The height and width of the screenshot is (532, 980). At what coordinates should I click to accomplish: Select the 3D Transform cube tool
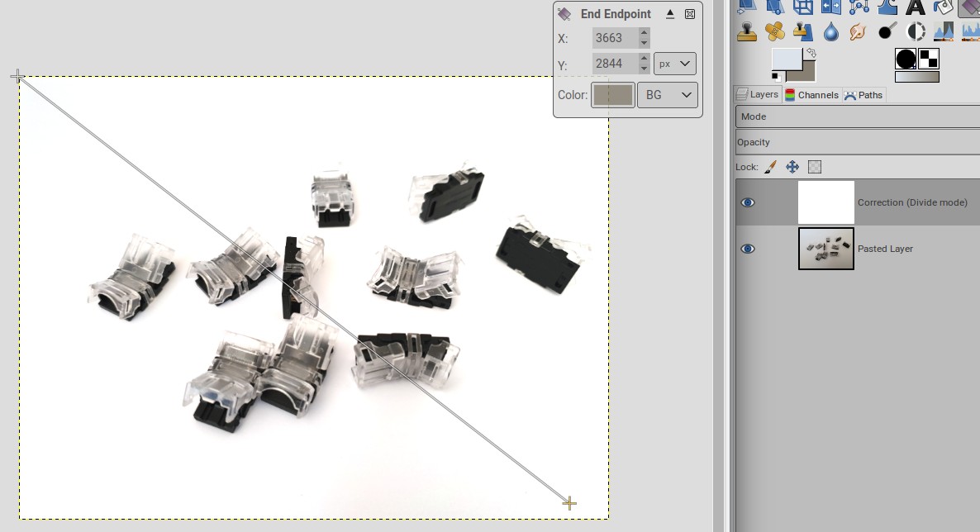point(803,7)
